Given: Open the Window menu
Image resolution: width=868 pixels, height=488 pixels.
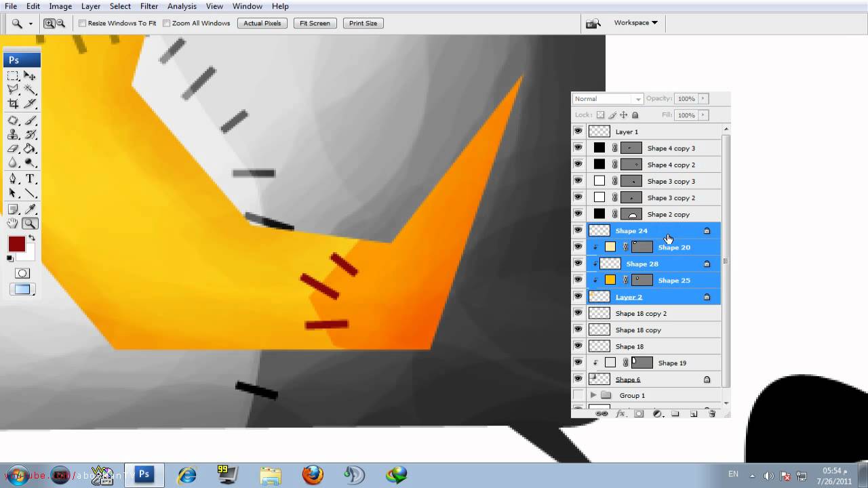Looking at the screenshot, I should pyautogui.click(x=248, y=6).
